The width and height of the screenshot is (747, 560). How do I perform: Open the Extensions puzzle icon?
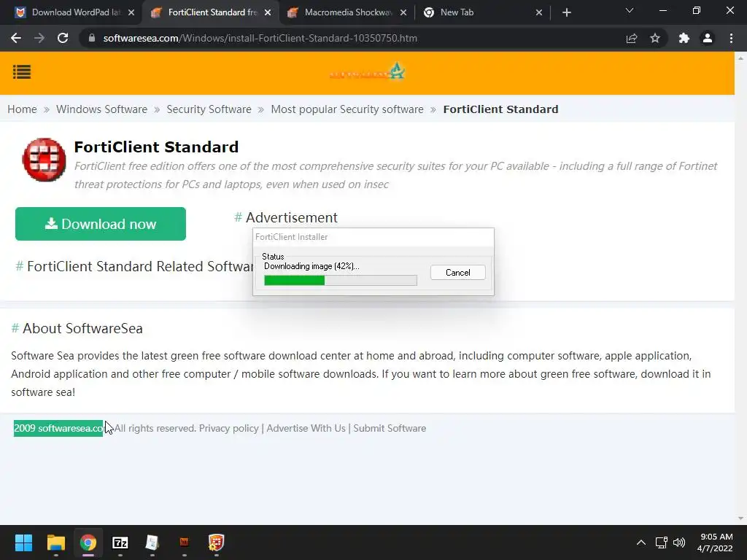[x=684, y=38]
